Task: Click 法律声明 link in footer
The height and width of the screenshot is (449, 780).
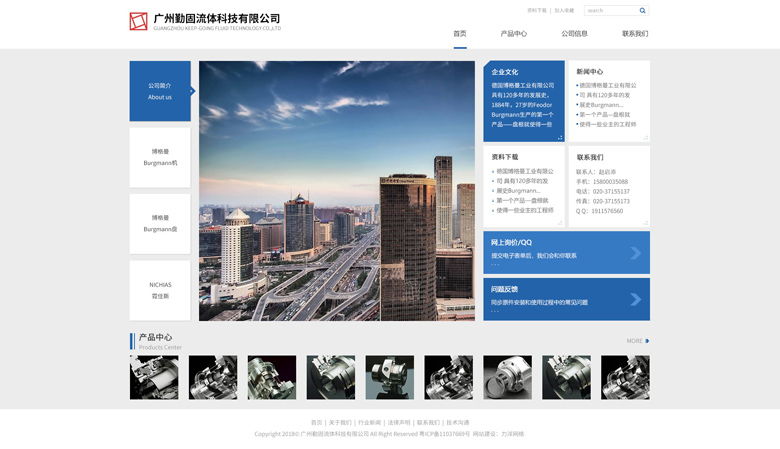Action: (399, 422)
